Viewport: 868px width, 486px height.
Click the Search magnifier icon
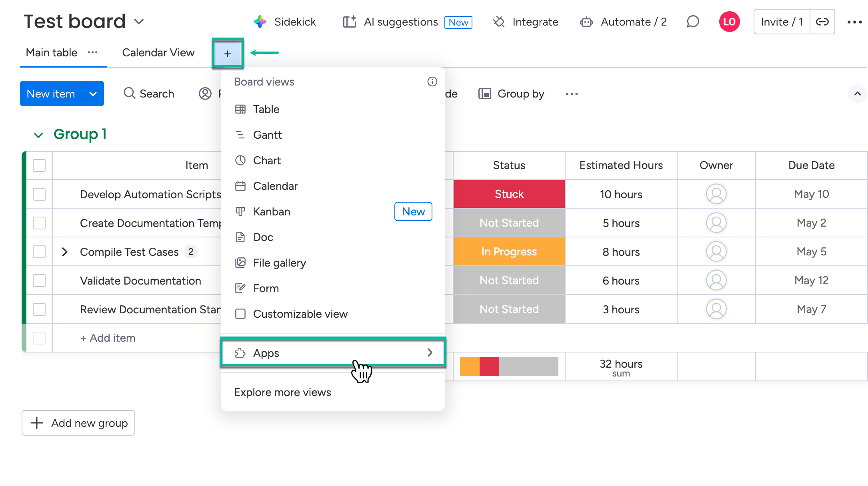129,94
